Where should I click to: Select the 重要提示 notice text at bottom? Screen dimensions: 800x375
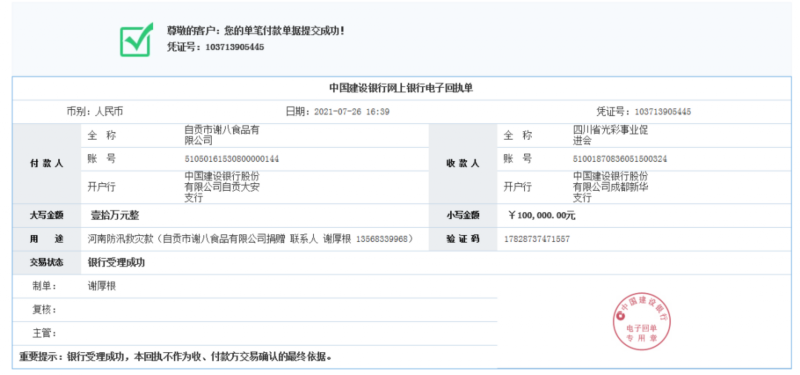coord(176,357)
